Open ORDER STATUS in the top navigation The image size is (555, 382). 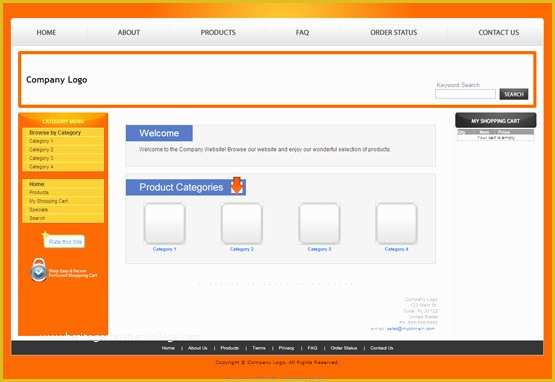[x=394, y=33]
